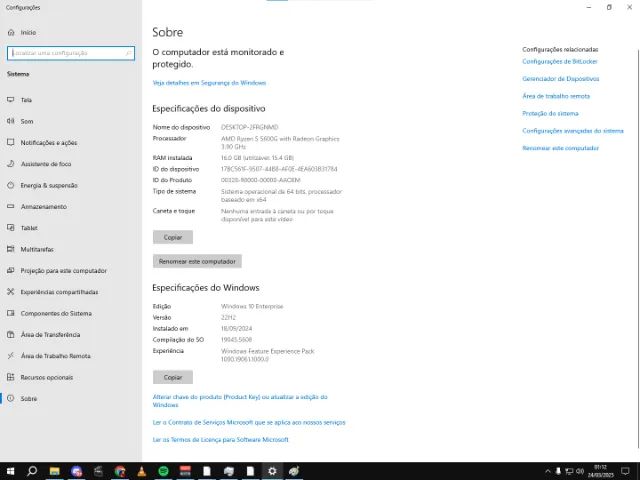Click related link Renomear este computador
Image resolution: width=640 pixels, height=480 pixels.
point(560,148)
